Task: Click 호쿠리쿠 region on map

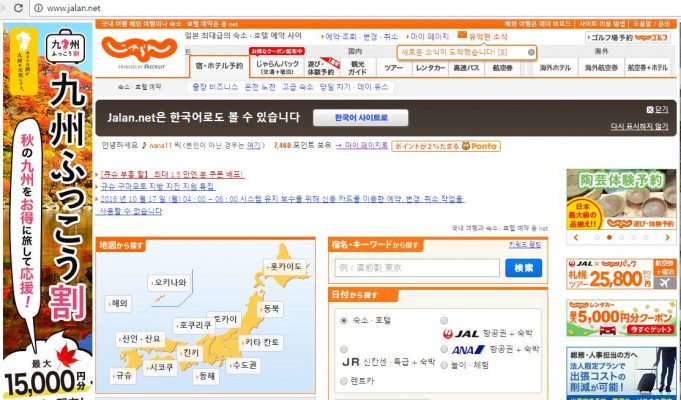Action: point(194,325)
